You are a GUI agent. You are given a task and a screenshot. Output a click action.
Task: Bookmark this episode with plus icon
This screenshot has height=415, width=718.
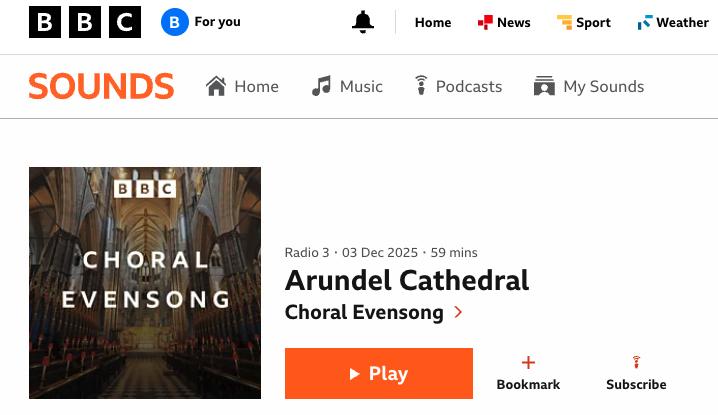(528, 363)
